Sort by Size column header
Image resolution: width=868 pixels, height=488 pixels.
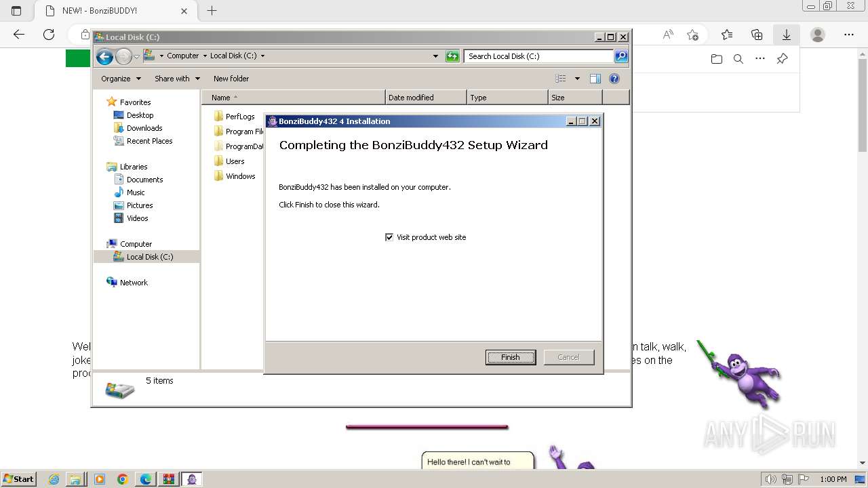(x=575, y=98)
